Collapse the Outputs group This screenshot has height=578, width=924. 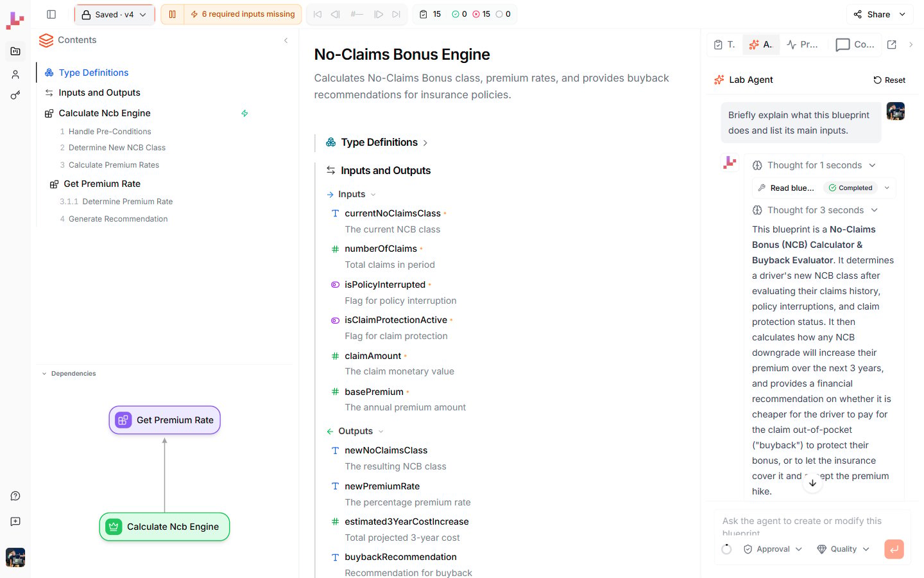pos(355,431)
